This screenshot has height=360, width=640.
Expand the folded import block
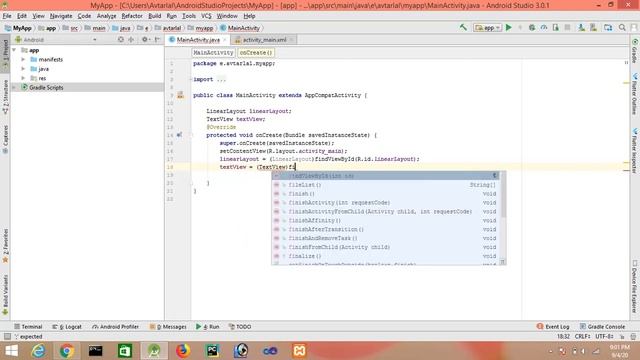pyautogui.click(x=221, y=79)
